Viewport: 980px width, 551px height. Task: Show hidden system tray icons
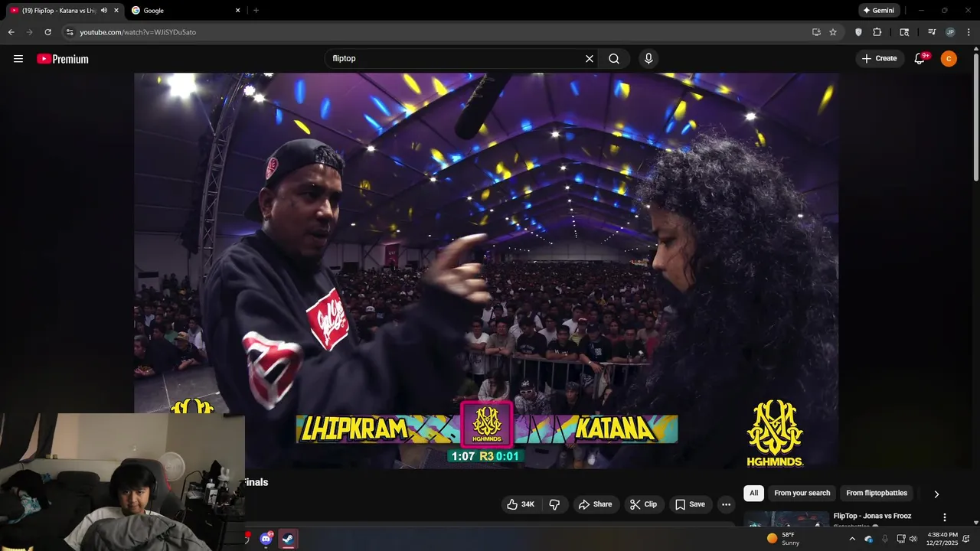852,539
